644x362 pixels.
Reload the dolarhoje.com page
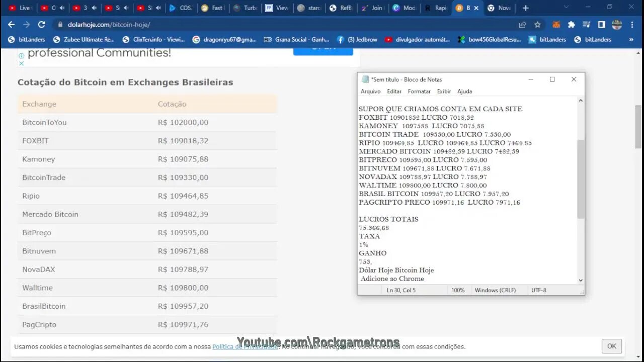(42, 25)
